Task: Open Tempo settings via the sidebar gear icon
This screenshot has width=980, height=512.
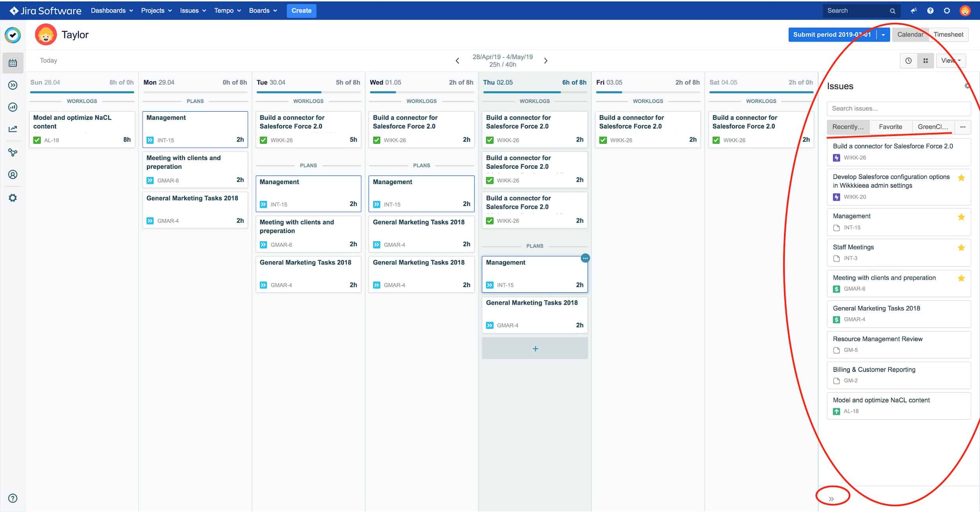Action: click(x=13, y=198)
